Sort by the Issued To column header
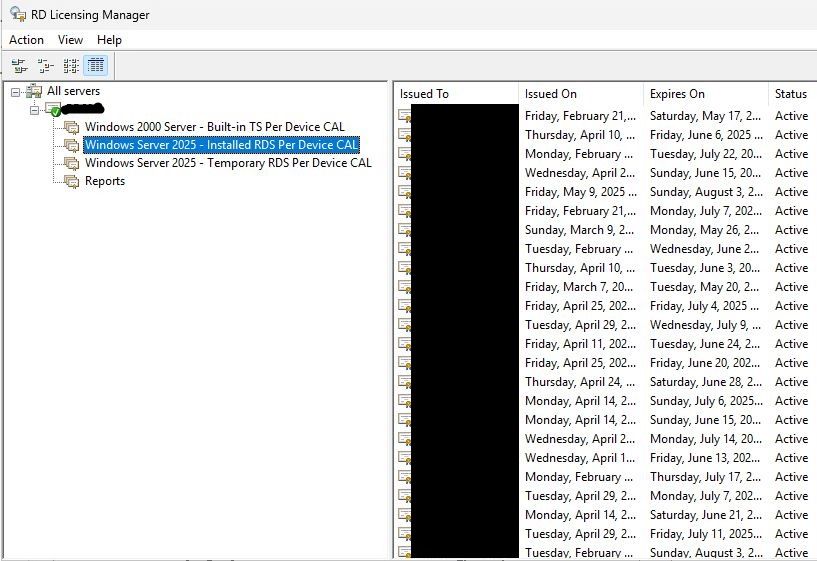The image size is (817, 561). 456,94
